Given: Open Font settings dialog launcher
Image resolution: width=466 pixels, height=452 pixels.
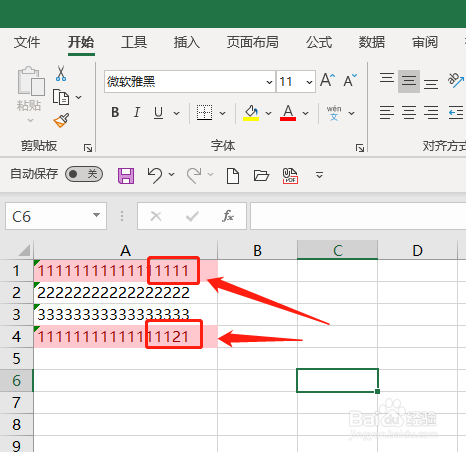Looking at the screenshot, I should (x=360, y=148).
